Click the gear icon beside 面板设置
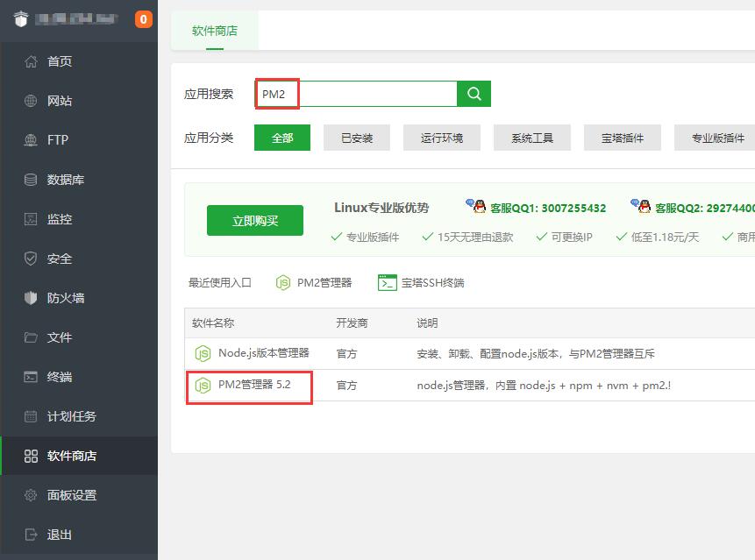 click(31, 495)
